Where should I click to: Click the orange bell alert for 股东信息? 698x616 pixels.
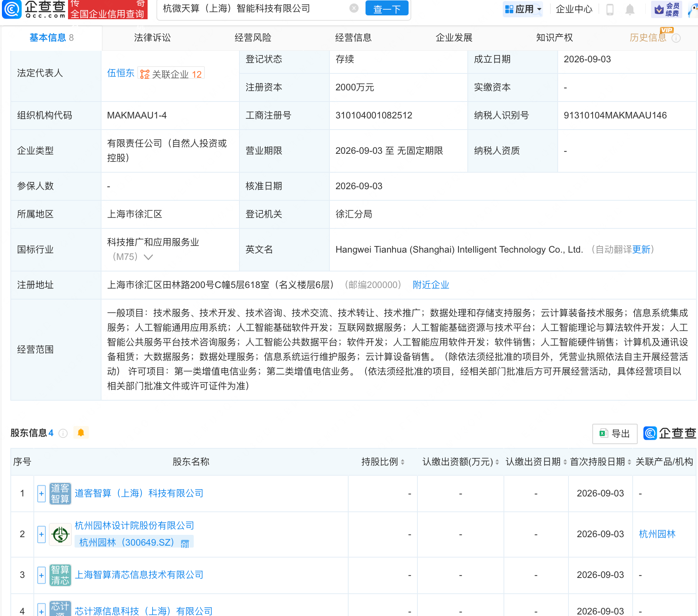click(x=81, y=433)
